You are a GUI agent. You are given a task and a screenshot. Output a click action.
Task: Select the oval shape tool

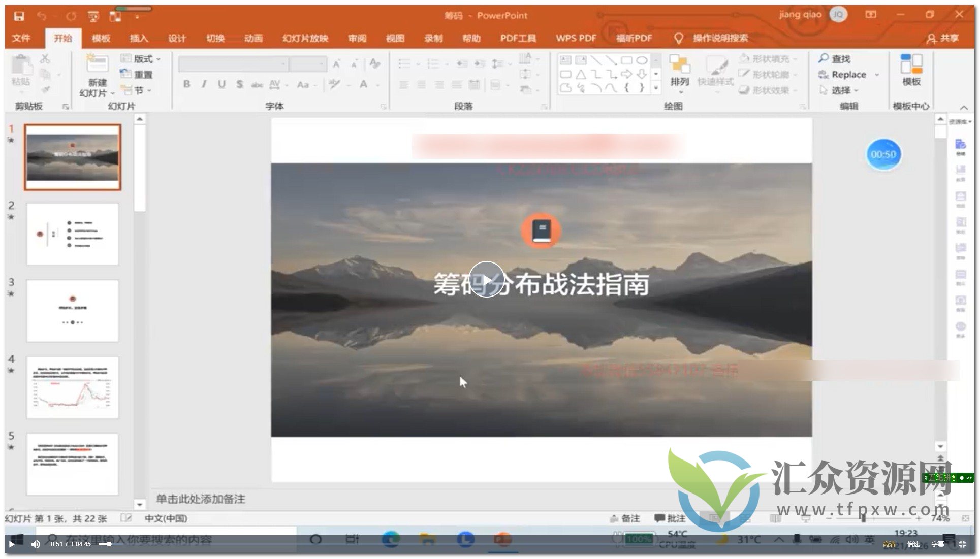coord(642,60)
